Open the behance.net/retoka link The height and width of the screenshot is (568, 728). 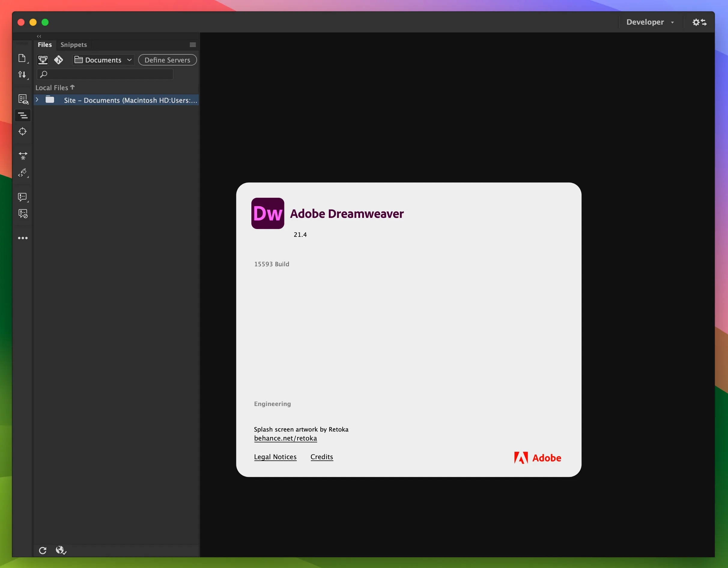pos(285,438)
